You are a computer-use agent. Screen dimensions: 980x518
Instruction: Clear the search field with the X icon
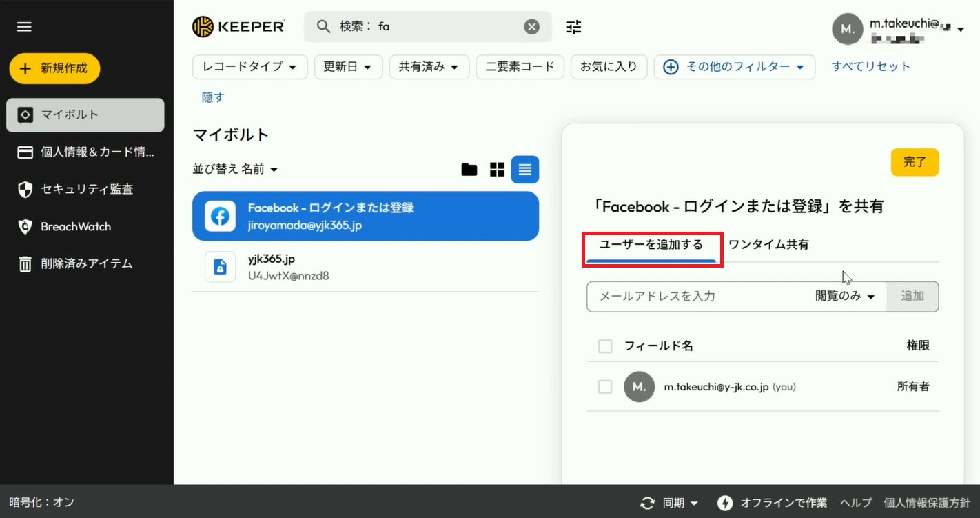(x=531, y=26)
